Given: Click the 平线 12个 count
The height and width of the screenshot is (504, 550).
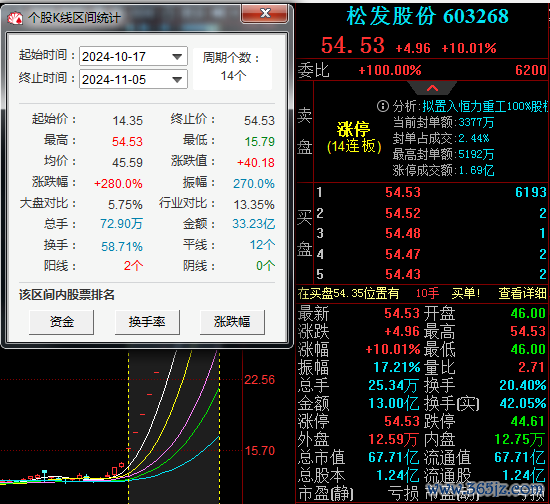Looking at the screenshot, I should [x=262, y=245].
